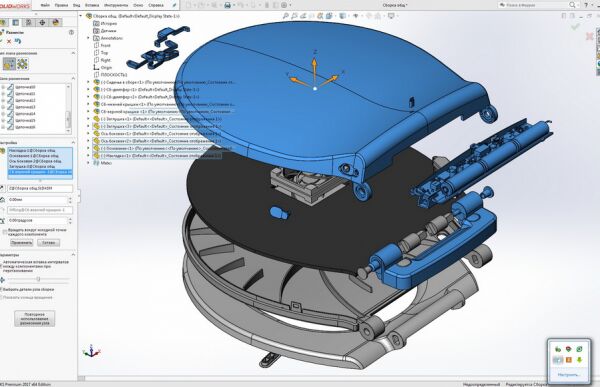Image resolution: width=600 pixels, height=387 pixels.
Task: Toggle Показать кольца вращения checkbox
Action: pos(1,297)
